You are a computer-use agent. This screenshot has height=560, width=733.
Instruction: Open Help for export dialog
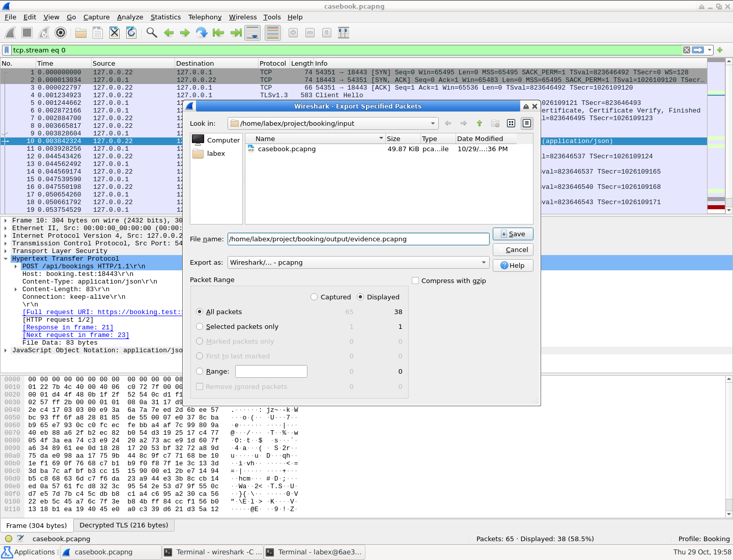(513, 266)
